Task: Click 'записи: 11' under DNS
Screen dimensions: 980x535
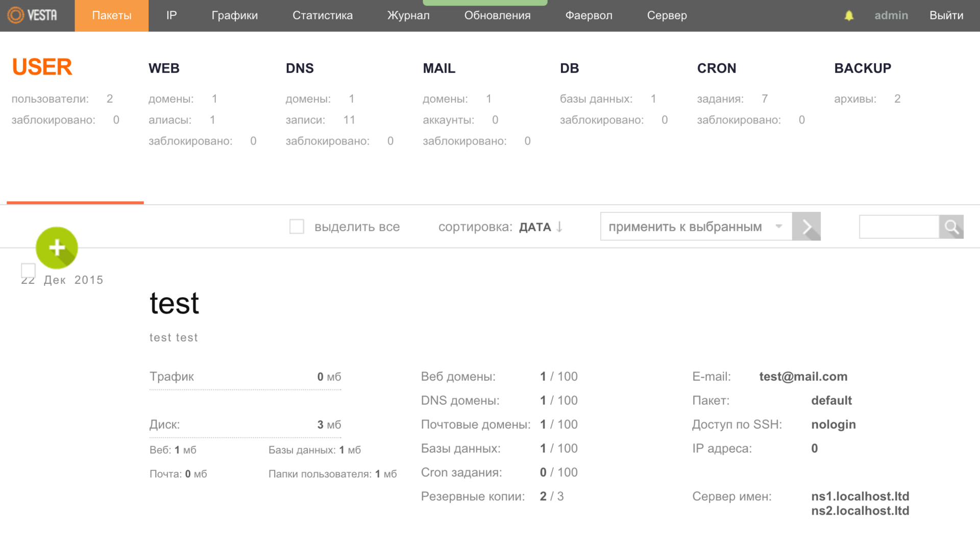Action: [321, 120]
